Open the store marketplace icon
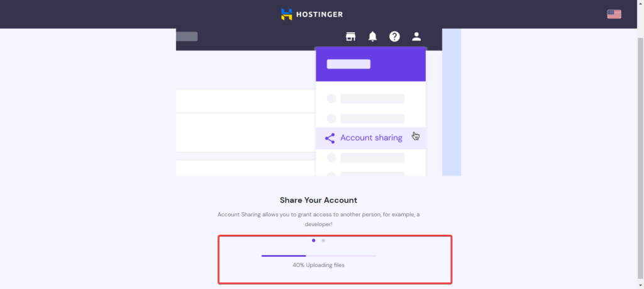The image size is (644, 289). (350, 37)
